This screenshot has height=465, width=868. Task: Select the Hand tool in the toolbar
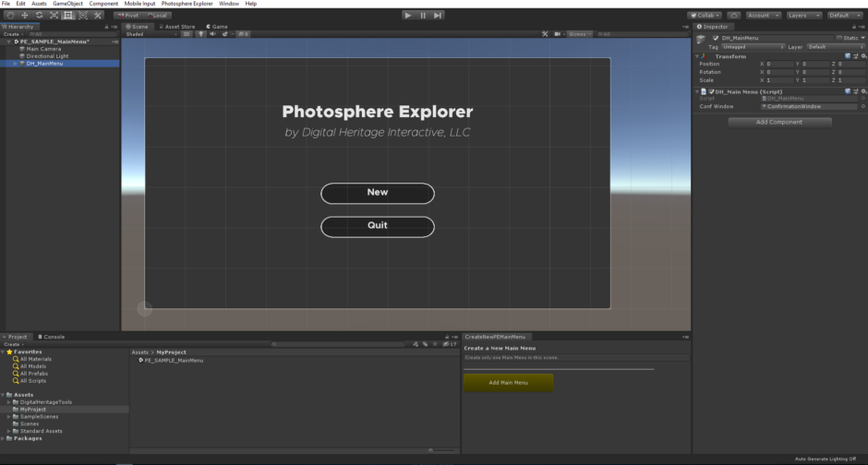tap(10, 16)
